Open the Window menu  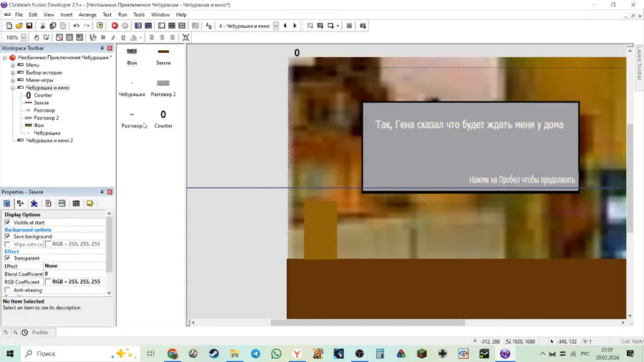[x=160, y=14]
